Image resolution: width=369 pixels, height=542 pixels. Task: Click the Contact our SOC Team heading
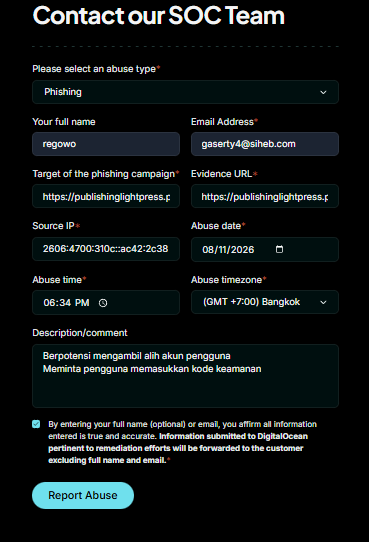[x=159, y=16]
